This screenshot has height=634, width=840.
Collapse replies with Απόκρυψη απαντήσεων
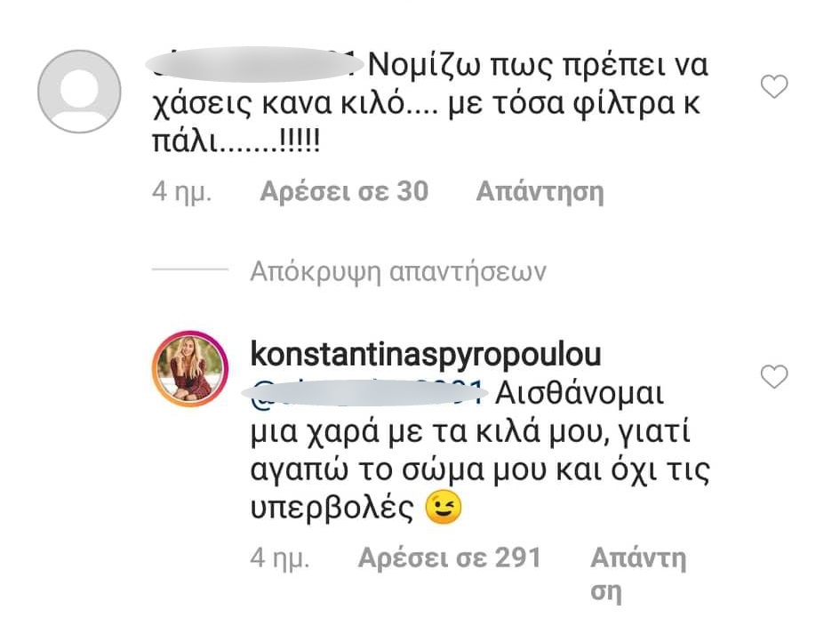click(x=398, y=272)
